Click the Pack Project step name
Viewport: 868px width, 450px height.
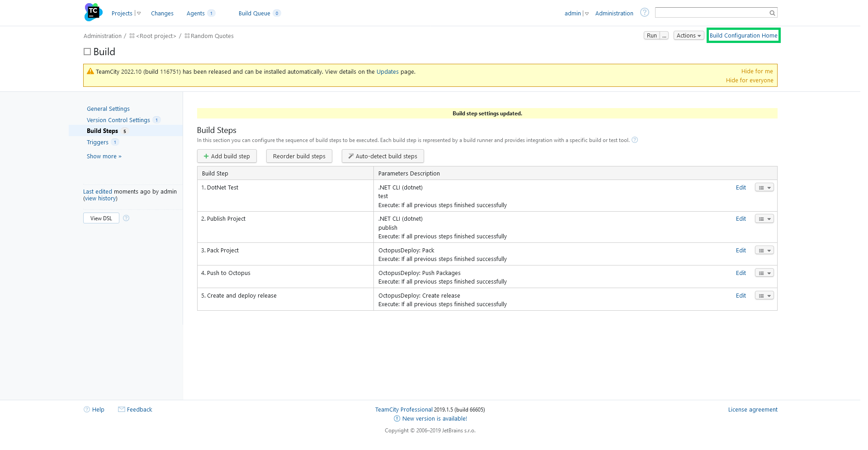pyautogui.click(x=223, y=251)
